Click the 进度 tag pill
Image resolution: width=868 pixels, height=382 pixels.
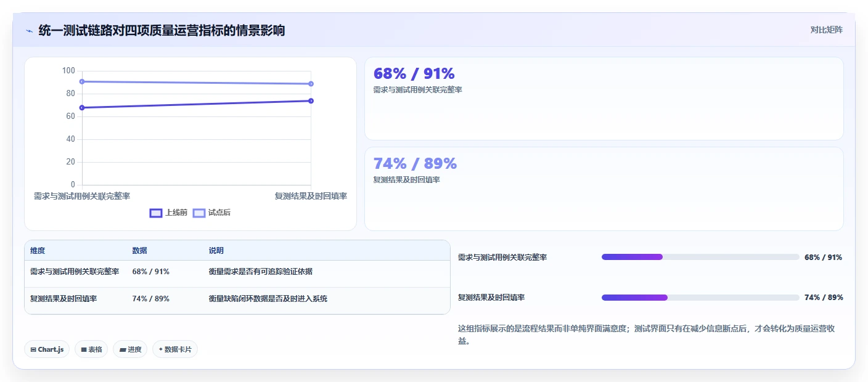130,349
